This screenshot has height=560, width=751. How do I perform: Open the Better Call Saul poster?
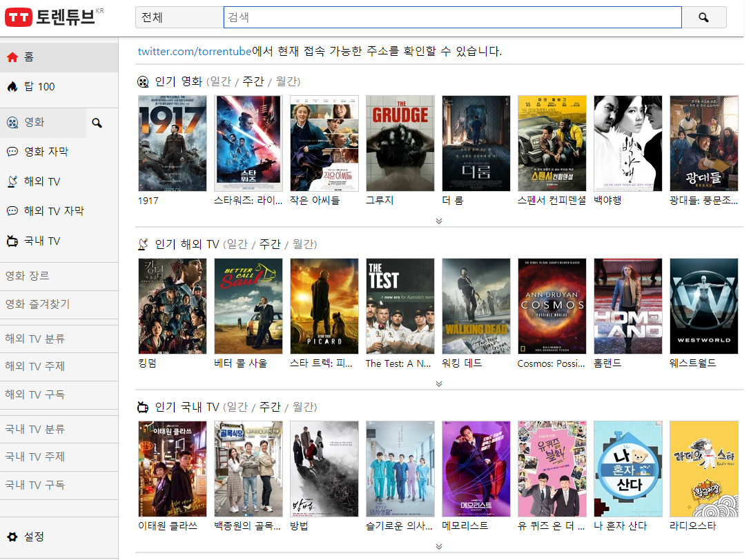click(248, 306)
